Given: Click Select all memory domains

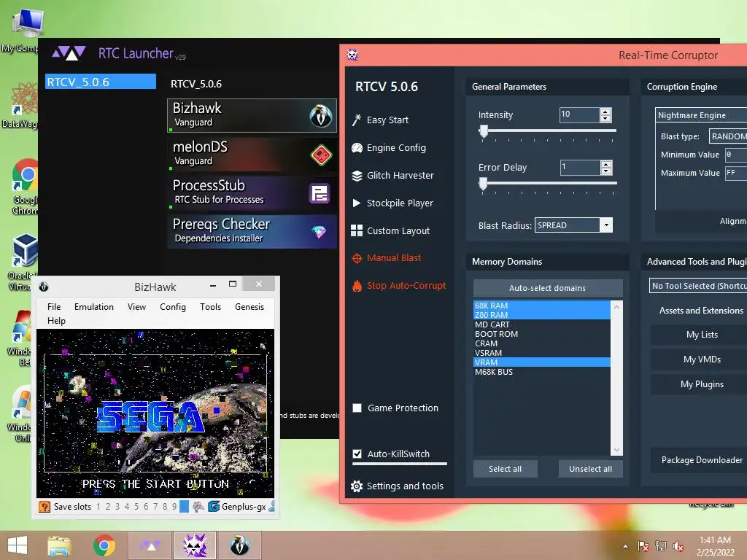Looking at the screenshot, I should pos(505,469).
